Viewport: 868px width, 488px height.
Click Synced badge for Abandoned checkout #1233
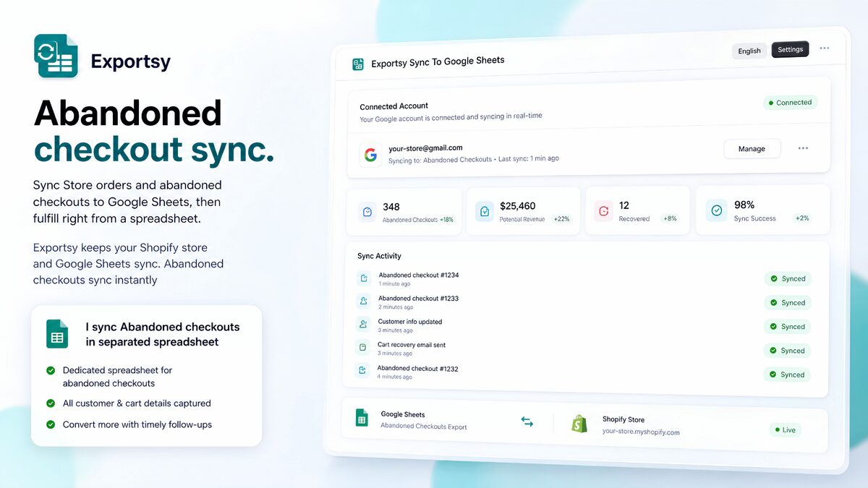(788, 302)
